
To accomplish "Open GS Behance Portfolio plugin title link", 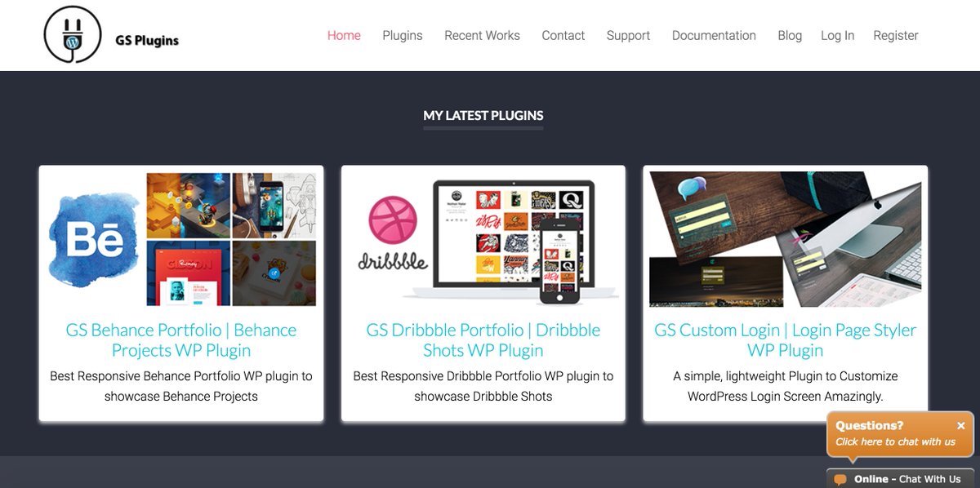I will click(181, 340).
